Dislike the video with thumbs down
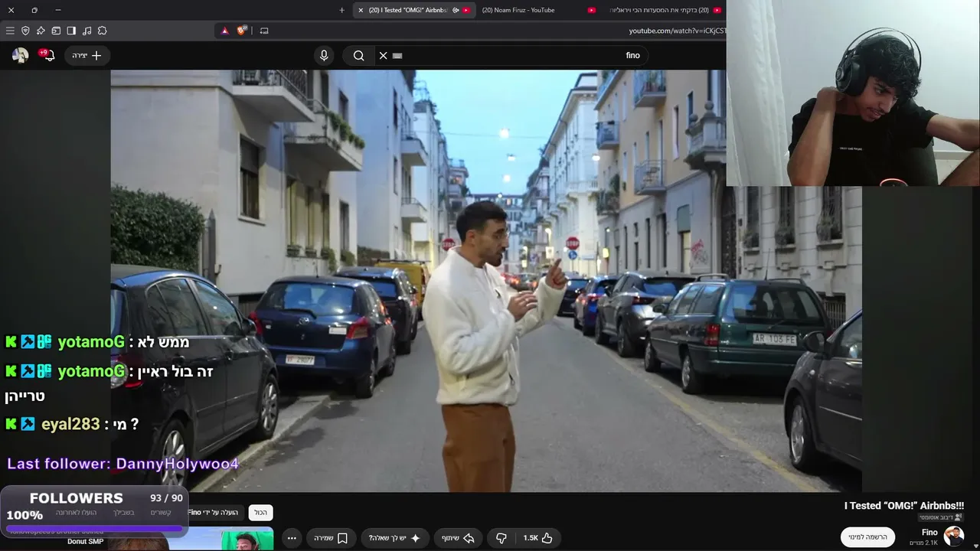 click(501, 538)
